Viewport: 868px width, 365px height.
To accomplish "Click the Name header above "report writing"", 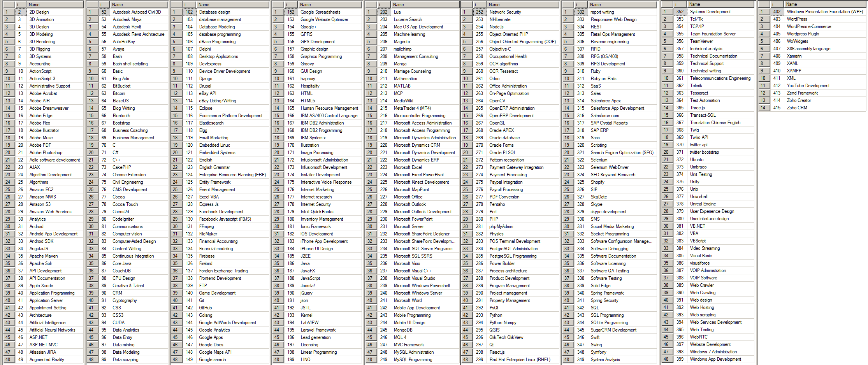I will click(623, 5).
